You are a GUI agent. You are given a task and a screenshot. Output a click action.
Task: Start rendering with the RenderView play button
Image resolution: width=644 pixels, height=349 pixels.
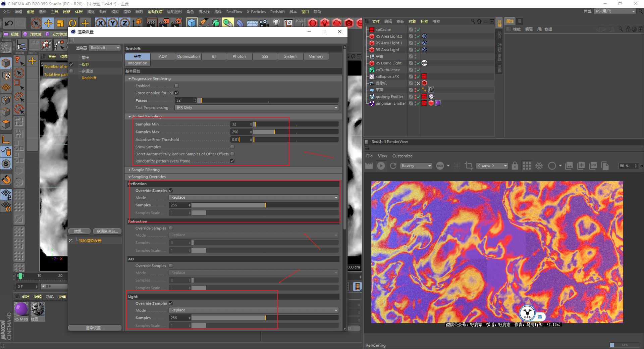tap(381, 166)
